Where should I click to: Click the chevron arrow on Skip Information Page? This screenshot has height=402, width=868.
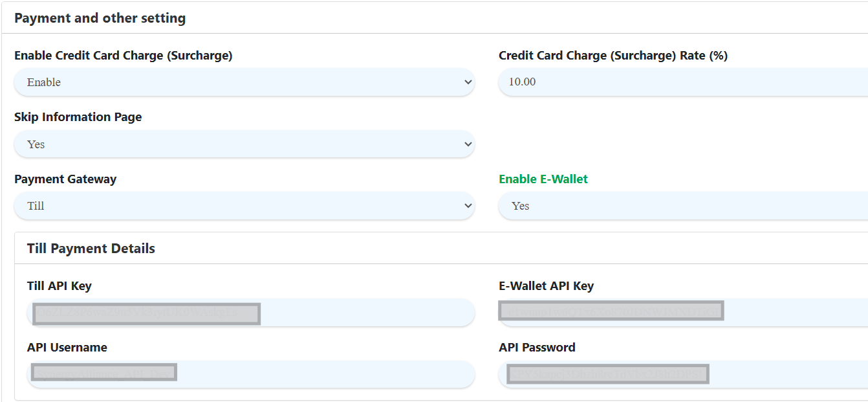tap(468, 144)
